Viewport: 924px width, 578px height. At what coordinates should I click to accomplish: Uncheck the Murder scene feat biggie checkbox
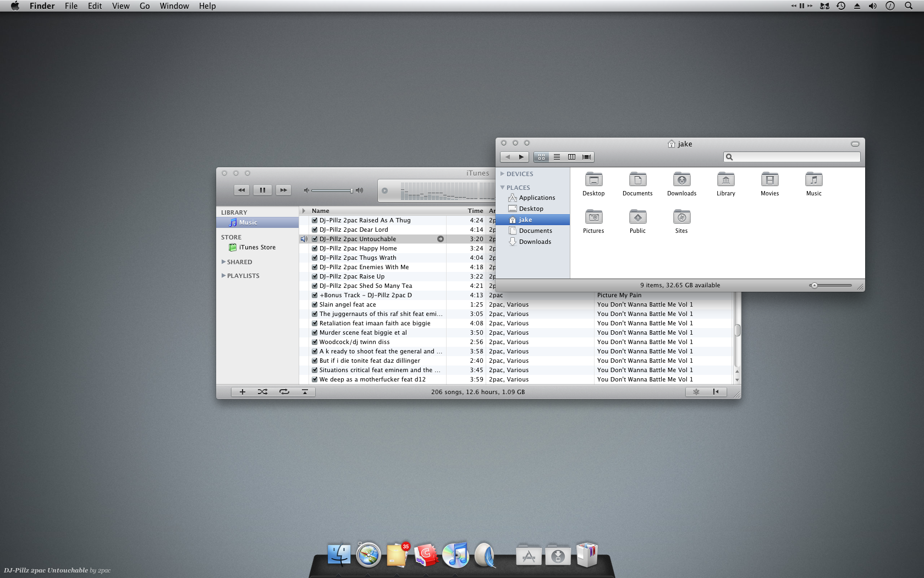pos(315,332)
